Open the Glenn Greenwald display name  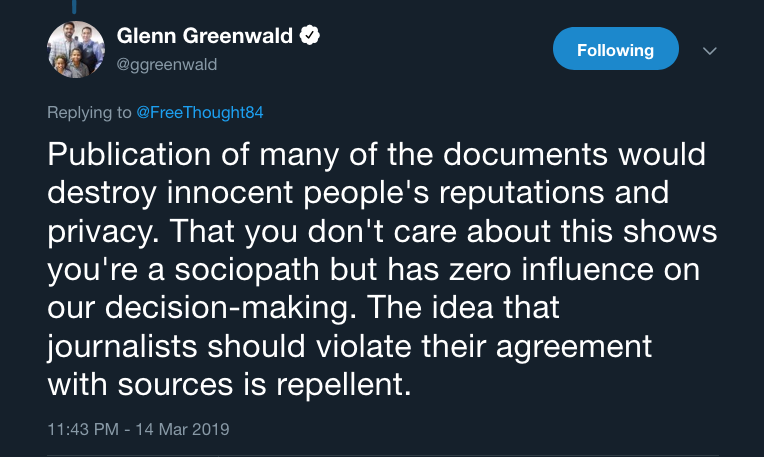click(x=205, y=37)
